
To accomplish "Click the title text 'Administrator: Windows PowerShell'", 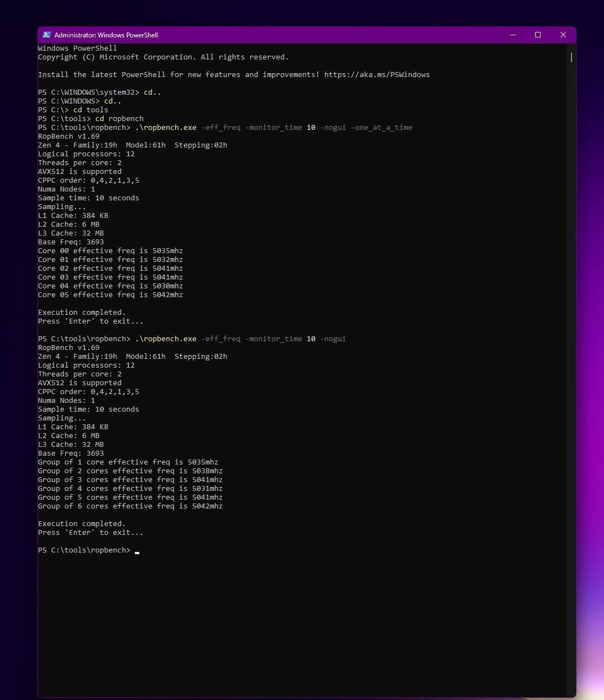I will [106, 35].
